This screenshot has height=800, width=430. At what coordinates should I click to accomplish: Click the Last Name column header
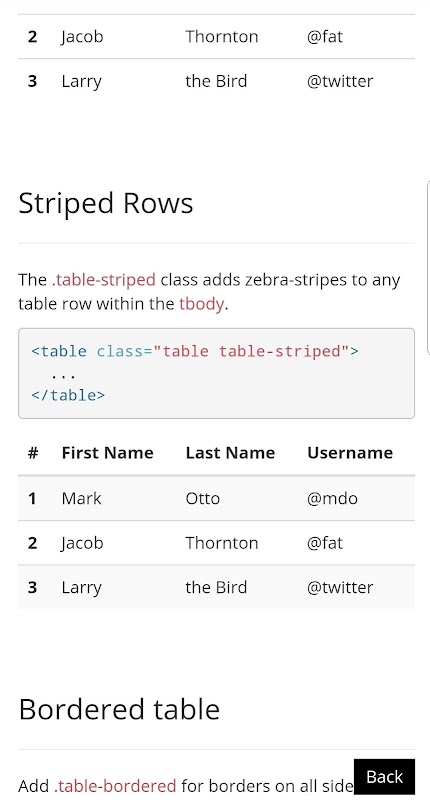tap(230, 453)
